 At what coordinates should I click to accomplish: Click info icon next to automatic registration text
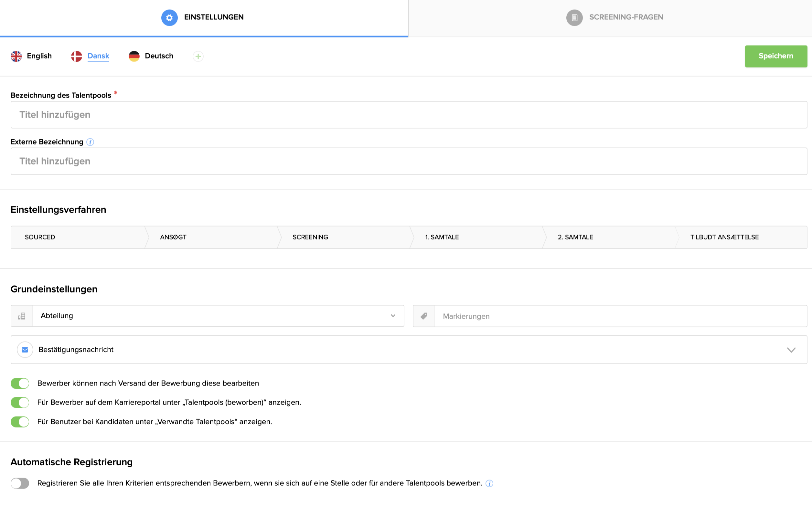point(489,483)
